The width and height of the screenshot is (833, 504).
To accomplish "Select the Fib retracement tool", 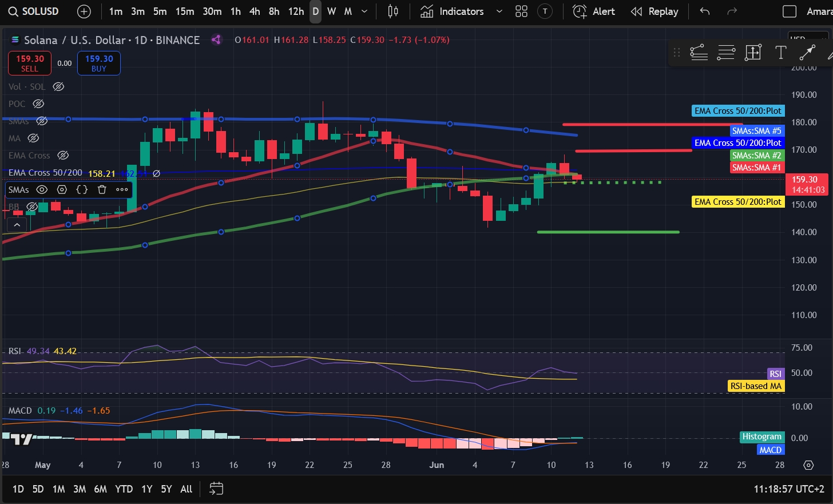I will click(x=726, y=53).
